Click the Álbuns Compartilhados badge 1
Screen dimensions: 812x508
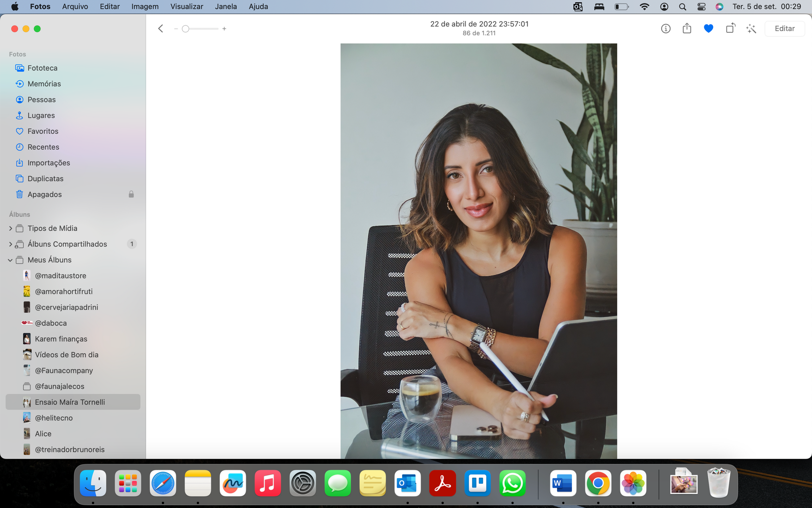click(132, 244)
